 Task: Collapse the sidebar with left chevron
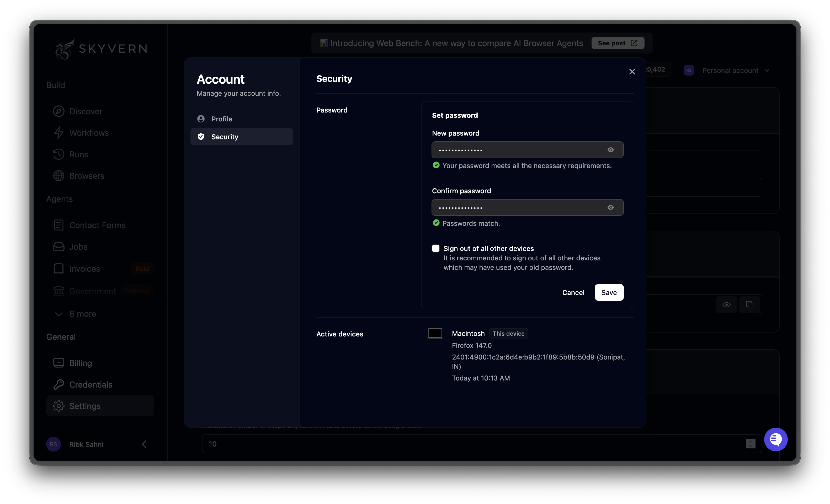tap(144, 444)
